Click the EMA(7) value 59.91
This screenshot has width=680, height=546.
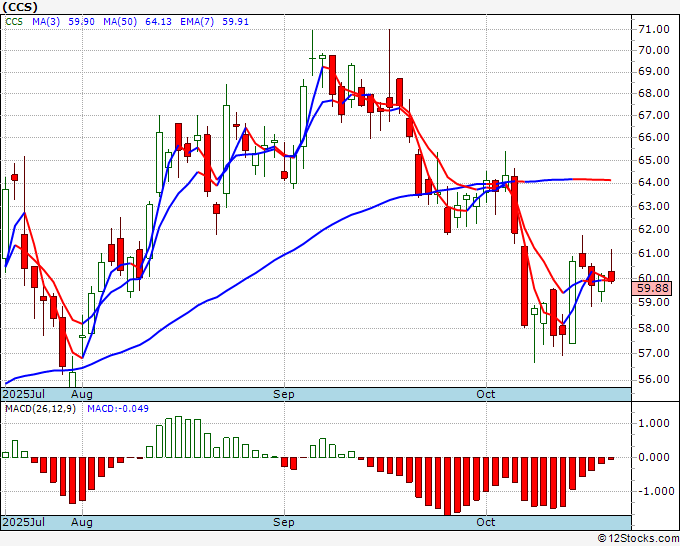click(235, 22)
